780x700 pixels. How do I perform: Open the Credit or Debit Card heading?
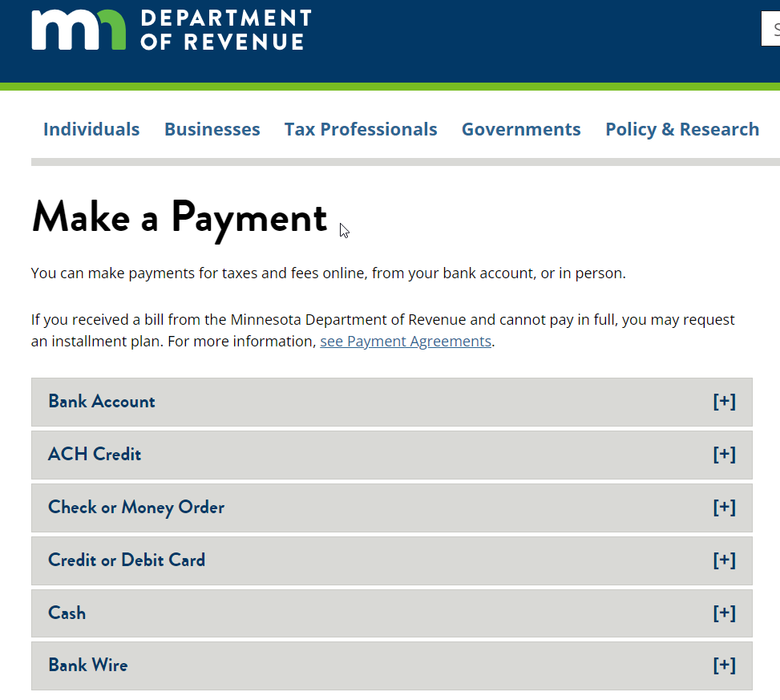click(x=127, y=560)
